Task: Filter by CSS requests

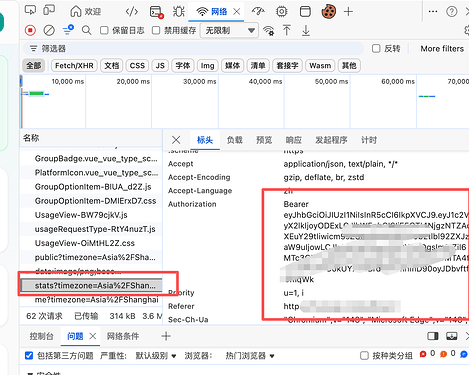Action: (x=137, y=65)
